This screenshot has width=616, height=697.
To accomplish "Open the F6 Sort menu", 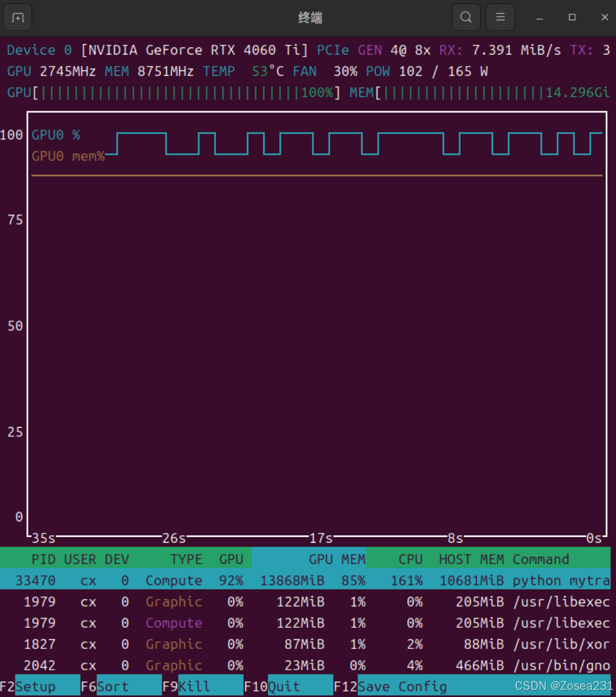I will (113, 686).
